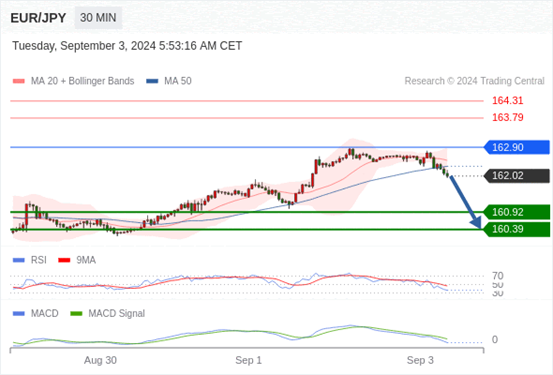Click the MA 50 blue legend swatch
This screenshot has height=375, width=553.
(x=152, y=81)
